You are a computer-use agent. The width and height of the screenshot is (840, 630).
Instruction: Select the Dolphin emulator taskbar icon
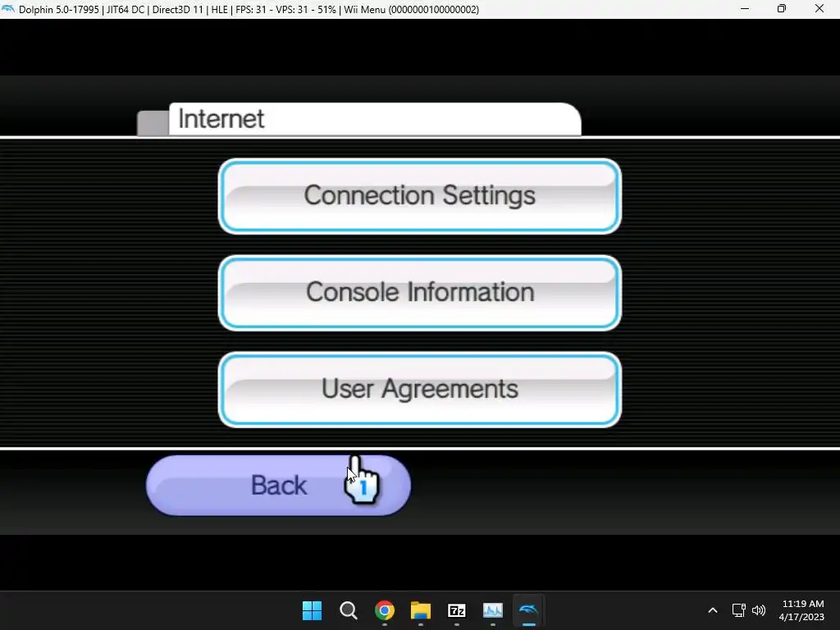point(529,610)
